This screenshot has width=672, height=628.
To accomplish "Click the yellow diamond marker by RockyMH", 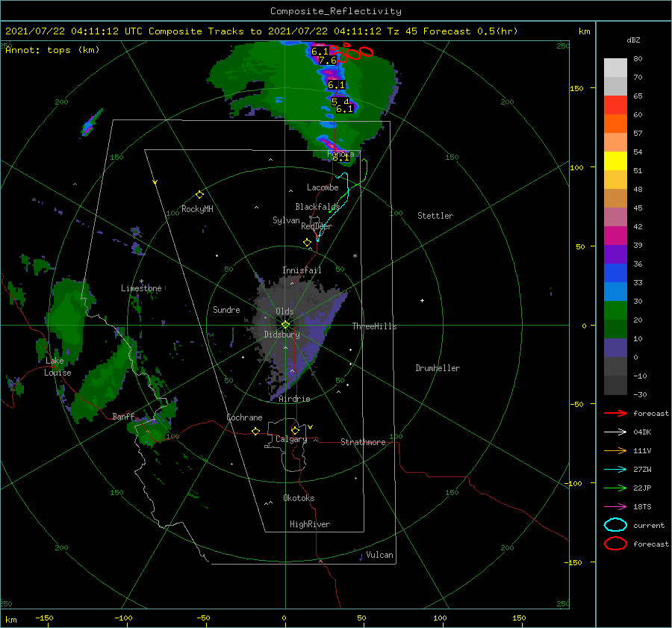I will 199,195.
